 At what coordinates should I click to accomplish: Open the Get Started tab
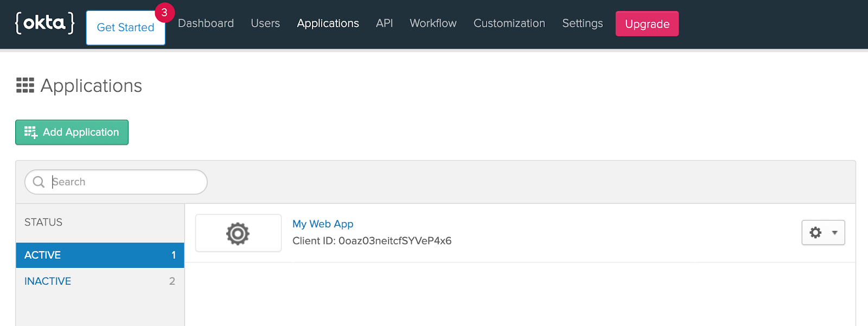click(x=125, y=28)
